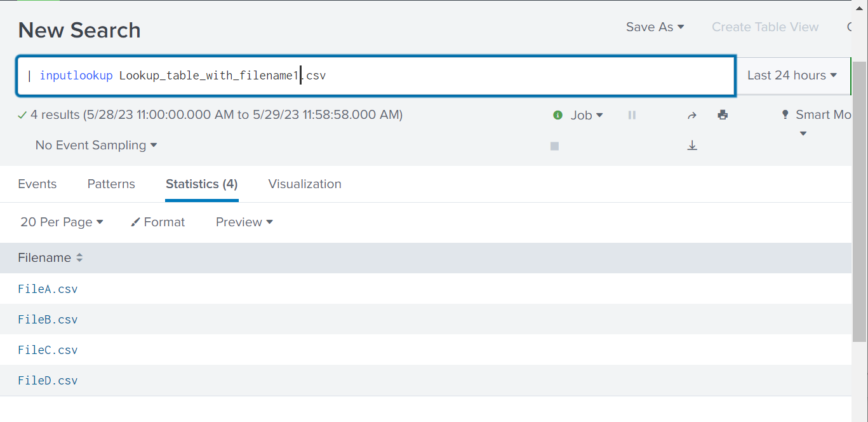Switch to the Visualization tab
The height and width of the screenshot is (422, 868).
305,184
